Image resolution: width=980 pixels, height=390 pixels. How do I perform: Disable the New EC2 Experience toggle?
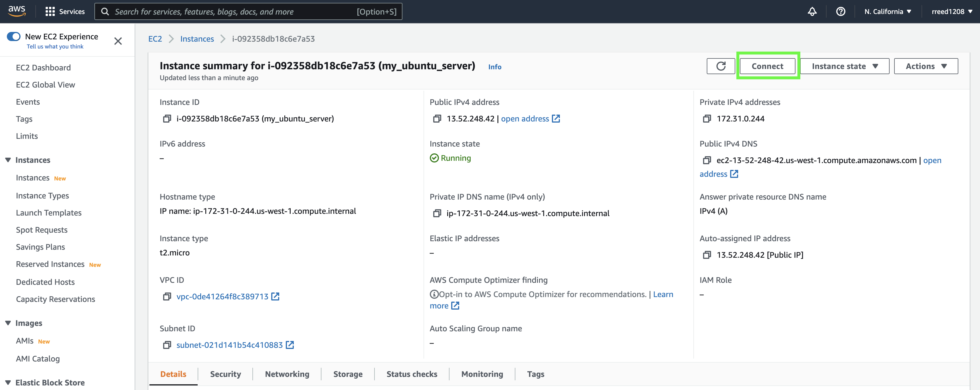[14, 36]
